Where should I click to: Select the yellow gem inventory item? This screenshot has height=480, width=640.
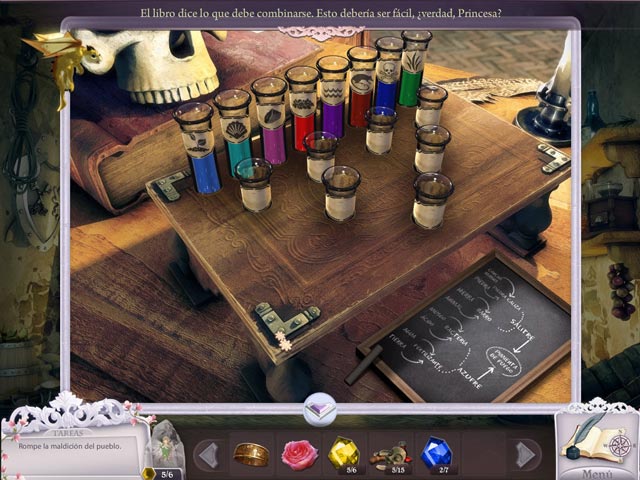click(344, 453)
